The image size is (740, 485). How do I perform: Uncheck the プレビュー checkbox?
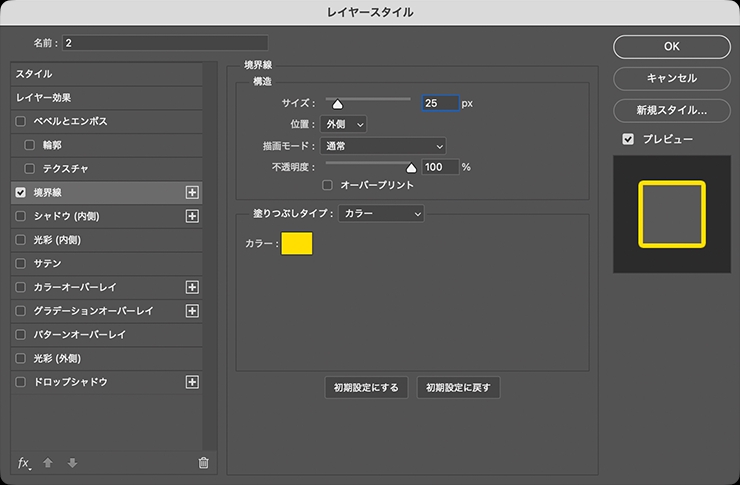[628, 139]
